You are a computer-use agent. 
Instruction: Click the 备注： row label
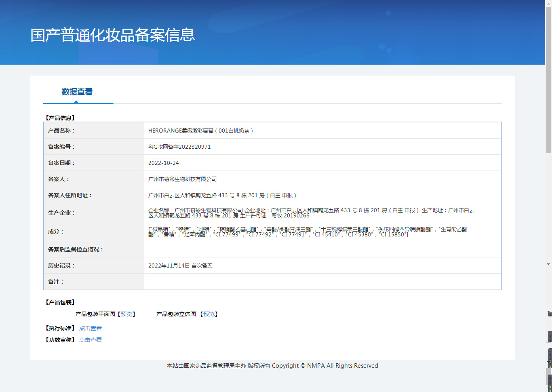tap(56, 282)
